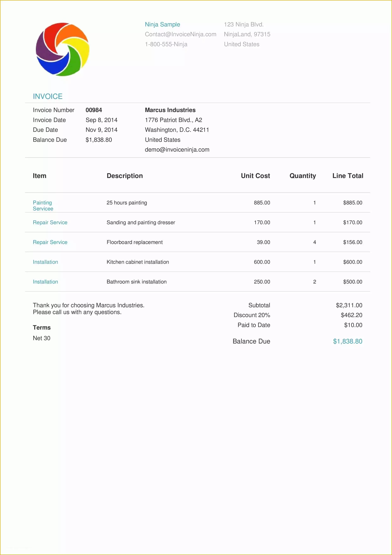
Task: Click the Installation item for kitchen cabinet
Action: (45, 262)
